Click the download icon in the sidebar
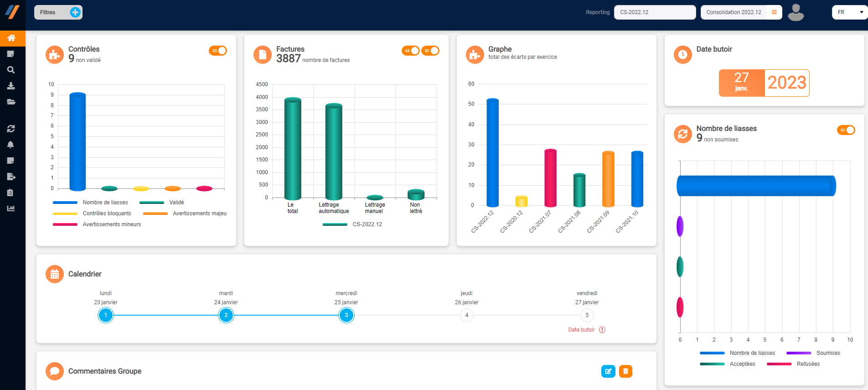The image size is (868, 390). click(11, 86)
